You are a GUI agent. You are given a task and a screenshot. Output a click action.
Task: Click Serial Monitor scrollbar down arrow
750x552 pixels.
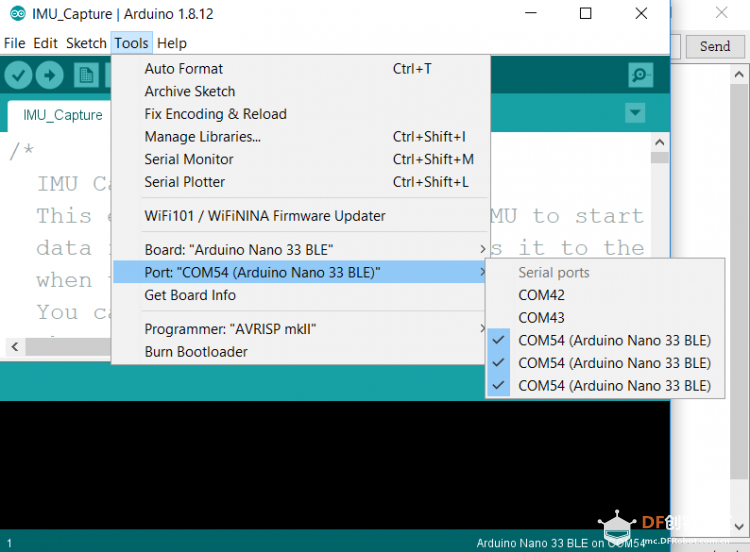739,526
